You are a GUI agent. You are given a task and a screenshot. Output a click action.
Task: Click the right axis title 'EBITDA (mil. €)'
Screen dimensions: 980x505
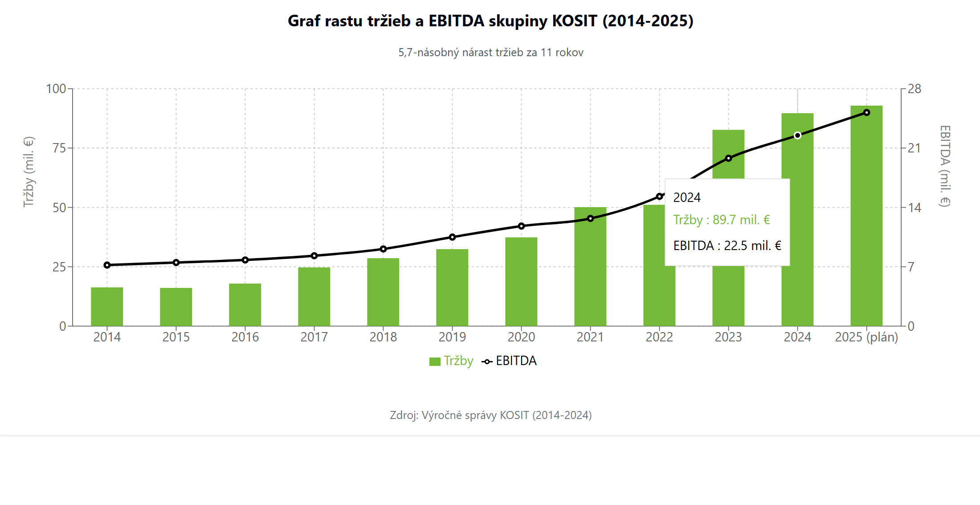pos(945,166)
